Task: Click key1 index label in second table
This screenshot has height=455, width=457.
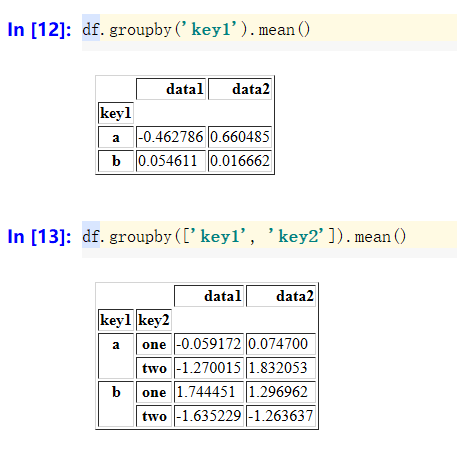Action: [x=116, y=320]
